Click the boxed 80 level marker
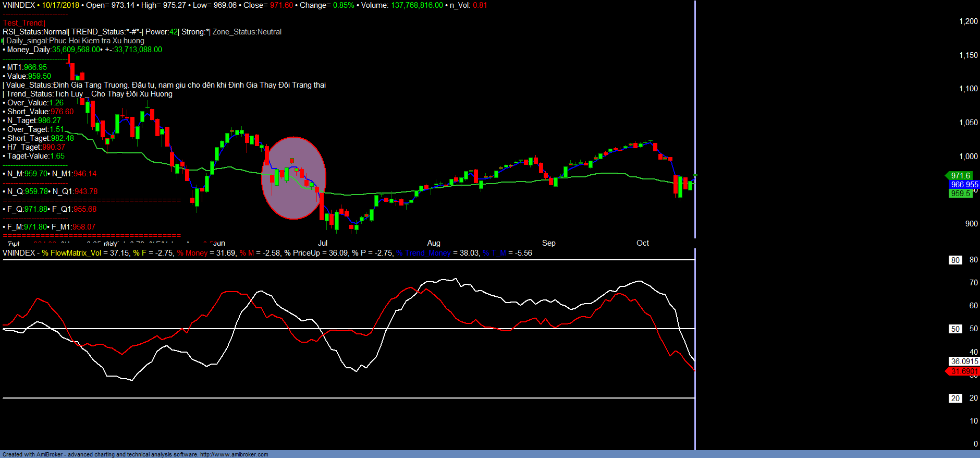Viewport: 980px width, 458px height. (x=955, y=260)
